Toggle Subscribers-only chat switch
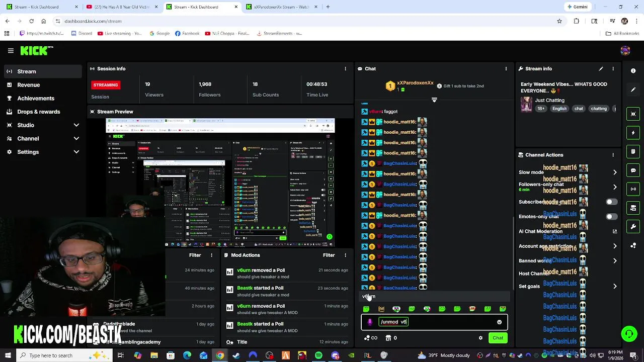The image size is (644, 362). coord(611,202)
